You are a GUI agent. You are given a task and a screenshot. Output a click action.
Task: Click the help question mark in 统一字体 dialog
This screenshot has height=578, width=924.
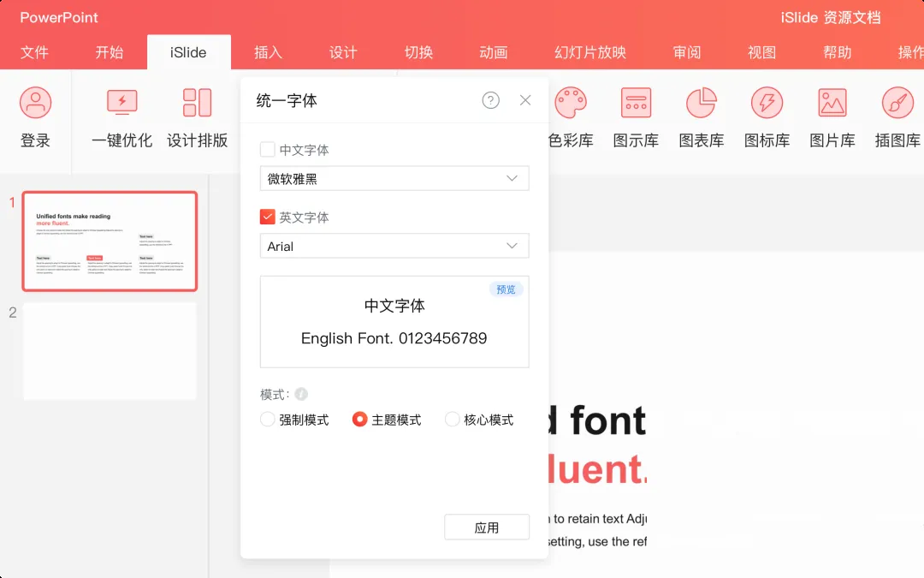pos(491,100)
